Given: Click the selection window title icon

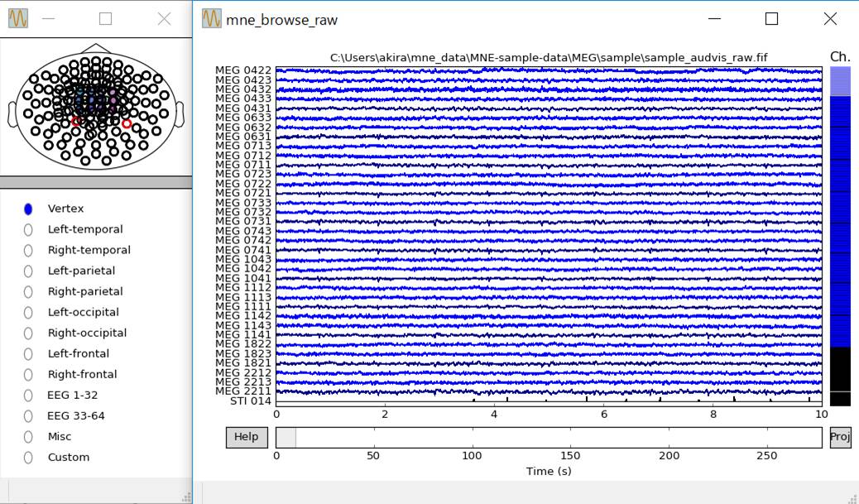Looking at the screenshot, I should point(17,19).
